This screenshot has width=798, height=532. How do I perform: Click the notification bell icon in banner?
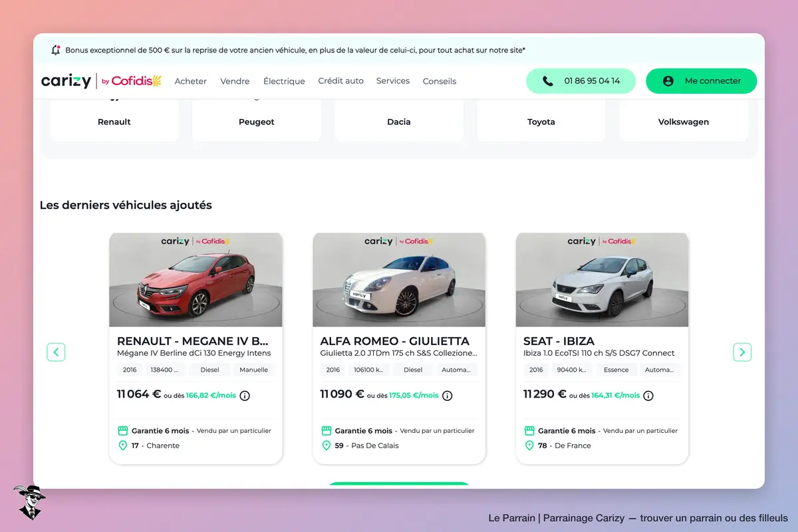(x=56, y=50)
